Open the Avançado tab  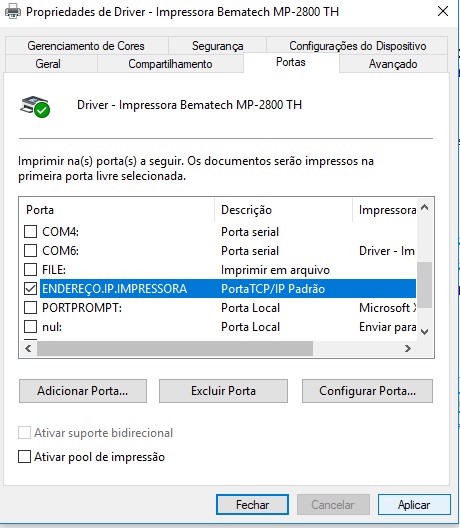coord(393,64)
